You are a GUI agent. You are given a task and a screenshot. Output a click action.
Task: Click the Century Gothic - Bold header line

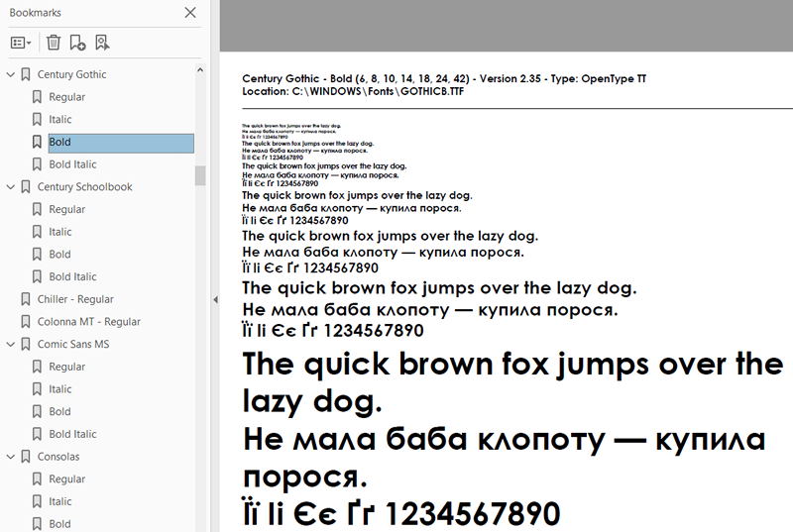[444, 79]
